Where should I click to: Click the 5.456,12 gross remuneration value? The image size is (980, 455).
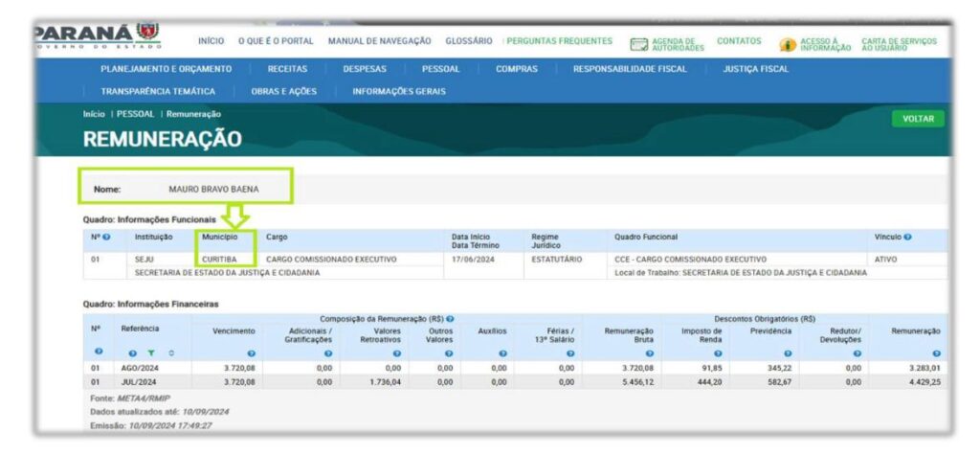pos(638,381)
